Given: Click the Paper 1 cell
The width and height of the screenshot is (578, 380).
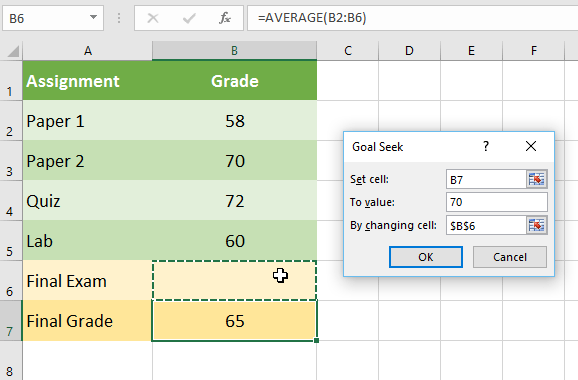Looking at the screenshot, I should tap(87, 121).
